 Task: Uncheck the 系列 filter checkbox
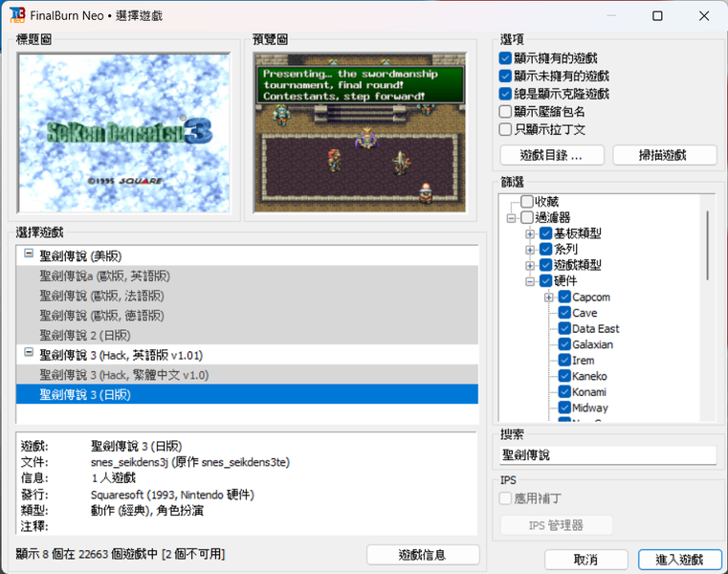[546, 249]
